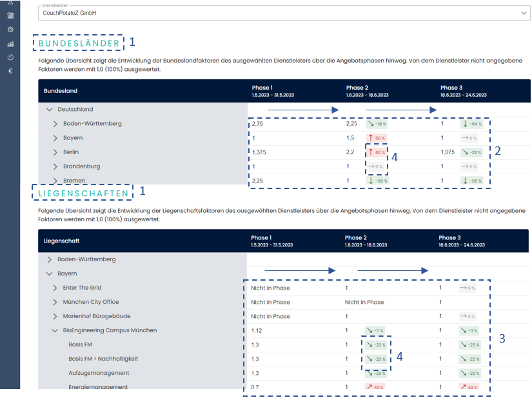Expand the München City Office row
This screenshot has height=400, width=532.
click(x=55, y=302)
